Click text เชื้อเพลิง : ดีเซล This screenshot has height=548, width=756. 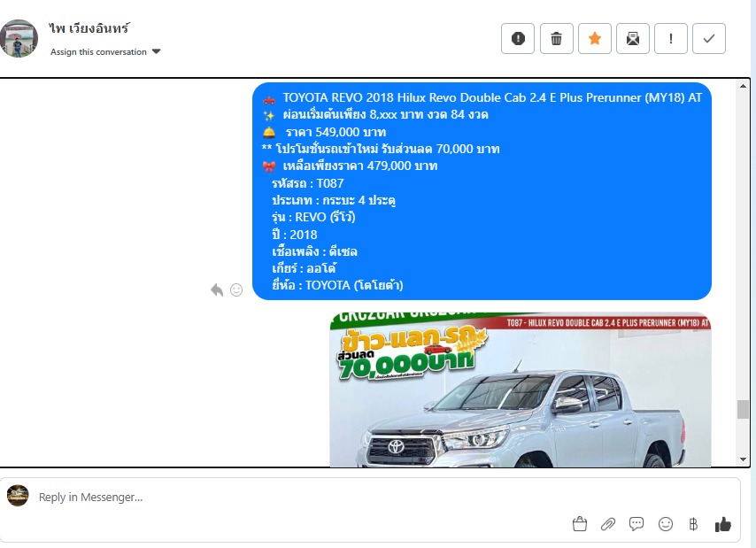(x=314, y=251)
